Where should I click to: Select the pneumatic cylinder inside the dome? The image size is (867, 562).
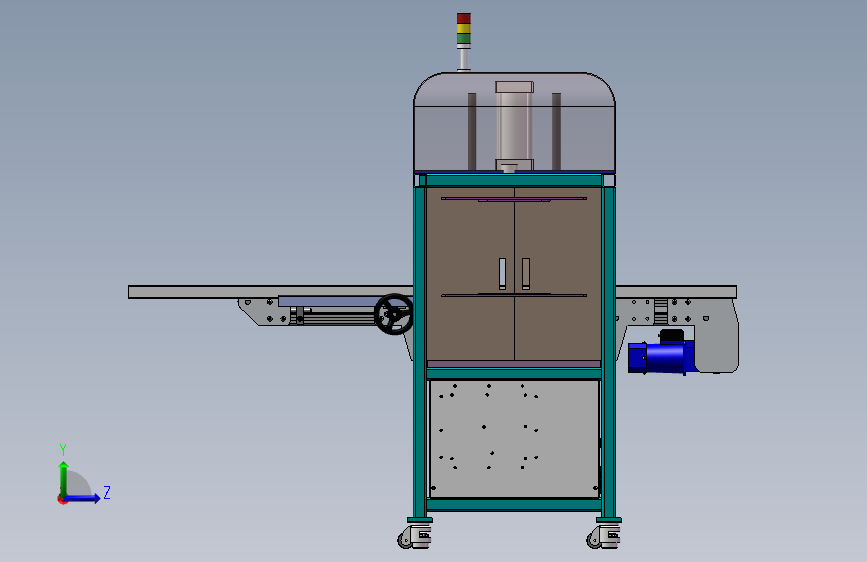(514, 126)
